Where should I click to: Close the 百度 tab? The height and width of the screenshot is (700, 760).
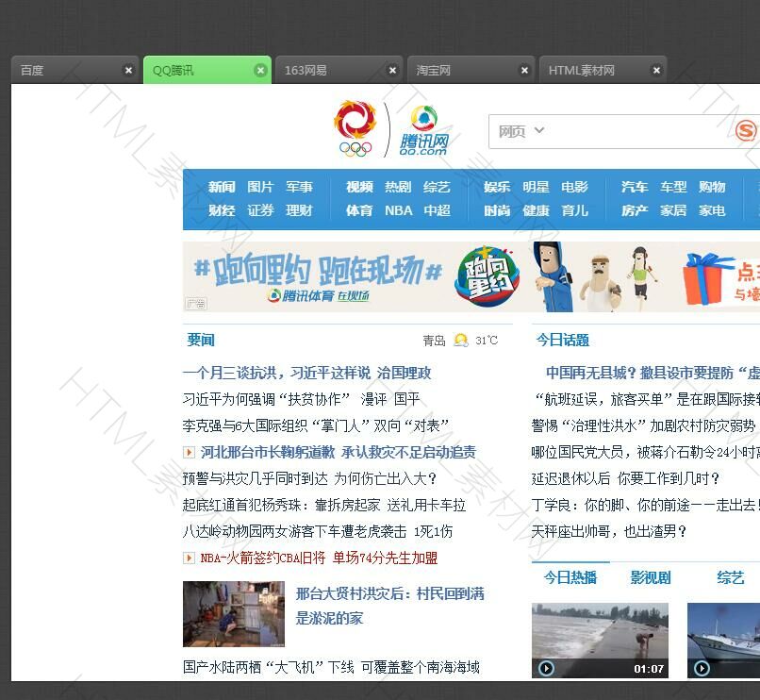(x=128, y=70)
